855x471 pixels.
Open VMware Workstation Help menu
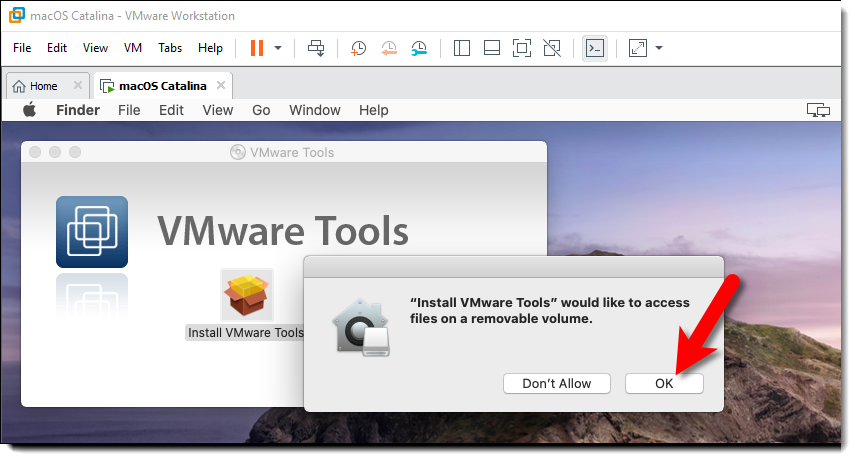pos(210,48)
